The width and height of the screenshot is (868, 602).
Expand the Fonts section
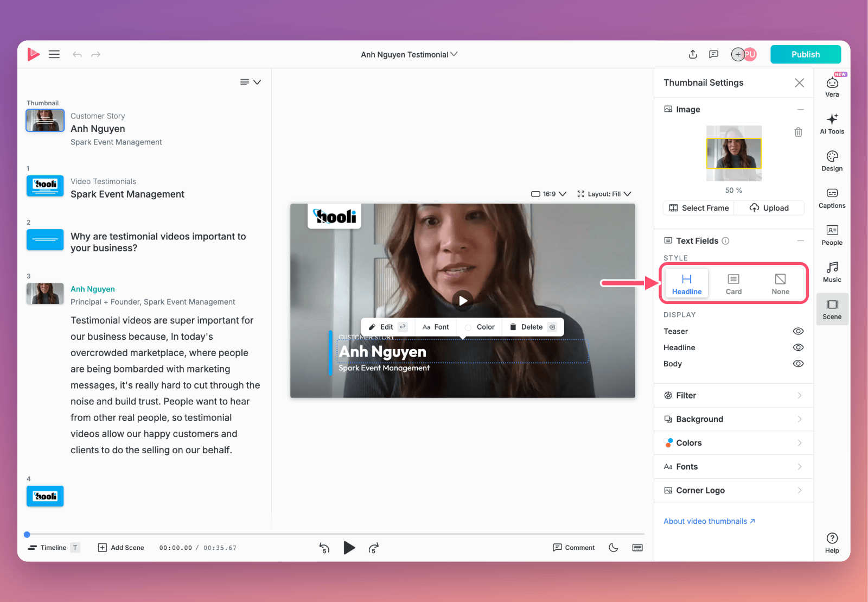[733, 467]
